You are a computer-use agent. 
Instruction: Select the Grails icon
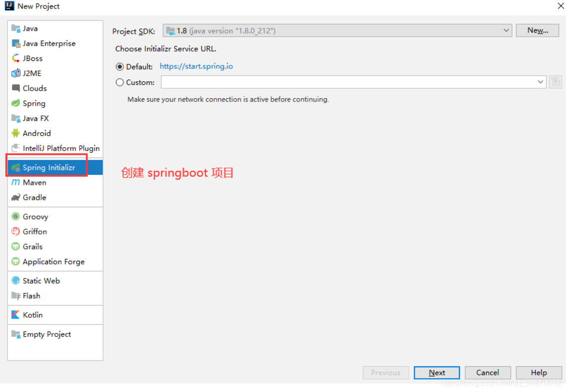pos(15,247)
